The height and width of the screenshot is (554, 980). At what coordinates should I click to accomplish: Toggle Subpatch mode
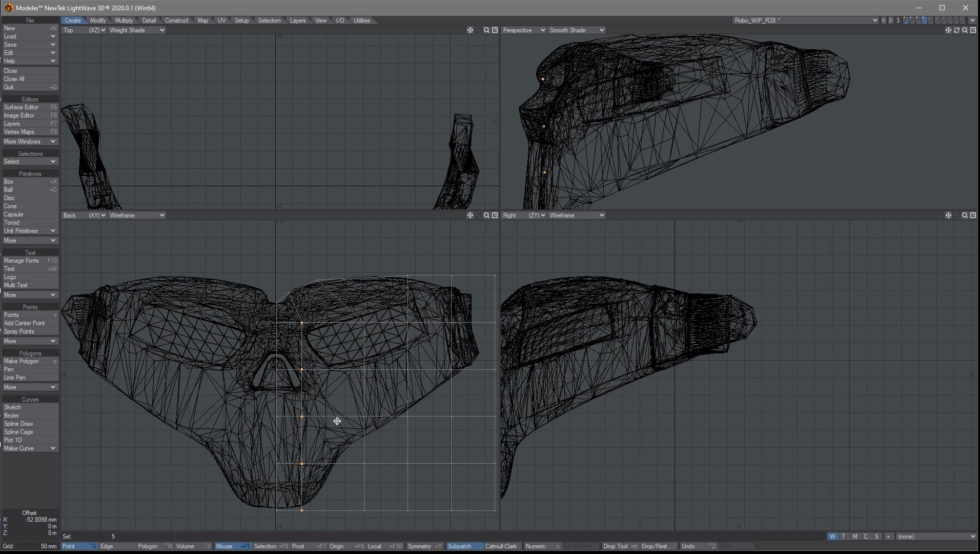pyautogui.click(x=464, y=546)
